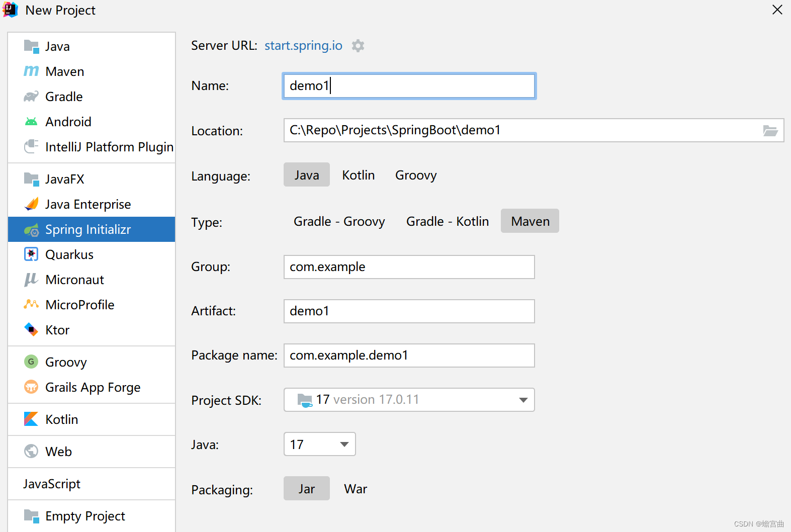Click the Quarkus icon
The width and height of the screenshot is (791, 532).
[31, 254]
